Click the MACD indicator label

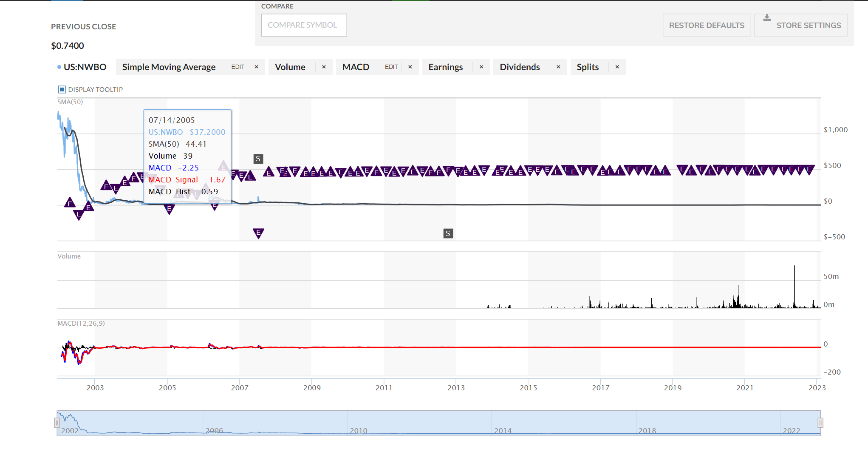(356, 67)
